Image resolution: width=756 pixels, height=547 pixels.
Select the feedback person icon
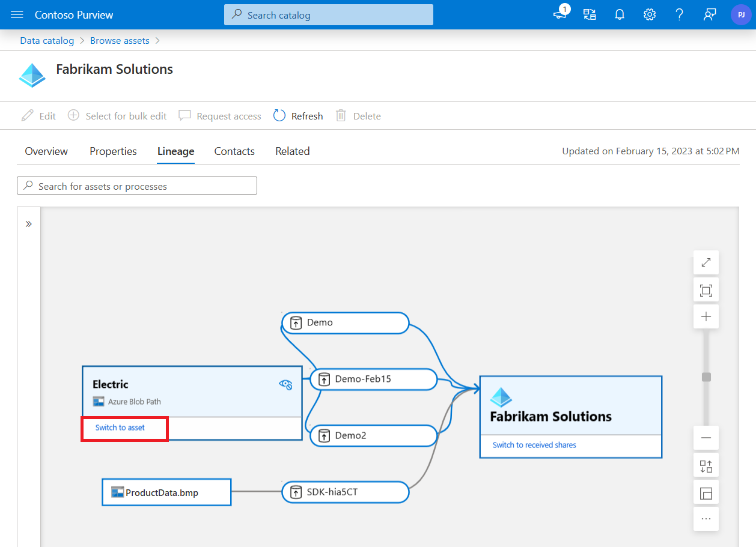tap(710, 14)
